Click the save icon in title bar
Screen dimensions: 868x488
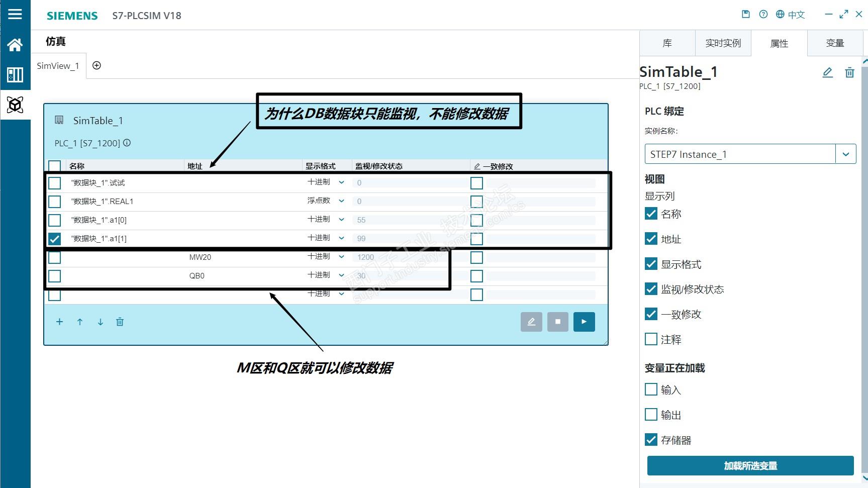tap(746, 15)
